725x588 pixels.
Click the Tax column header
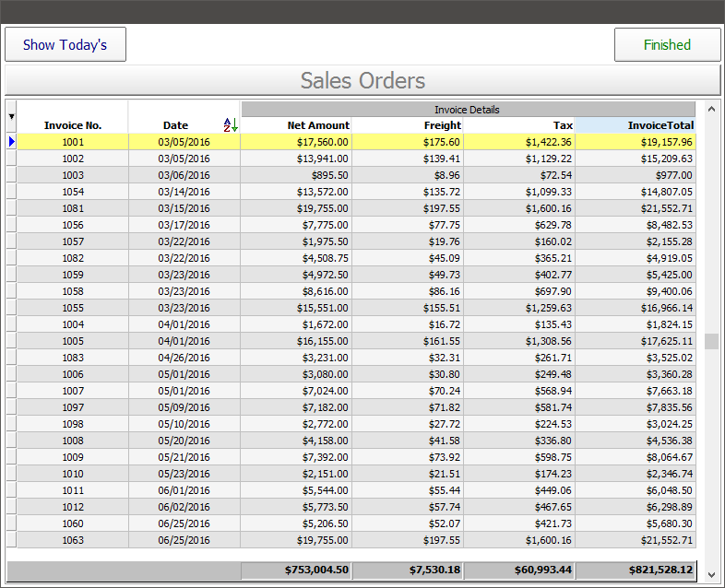pos(519,124)
